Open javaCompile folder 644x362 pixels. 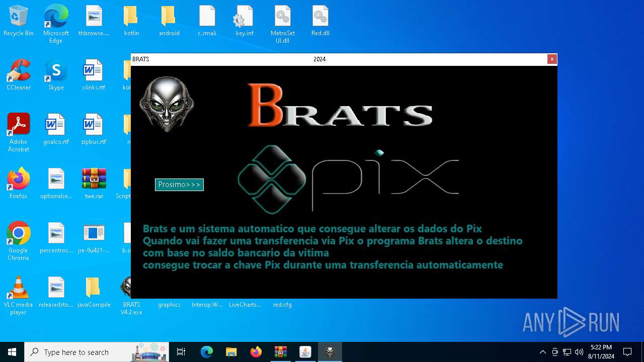(94, 293)
